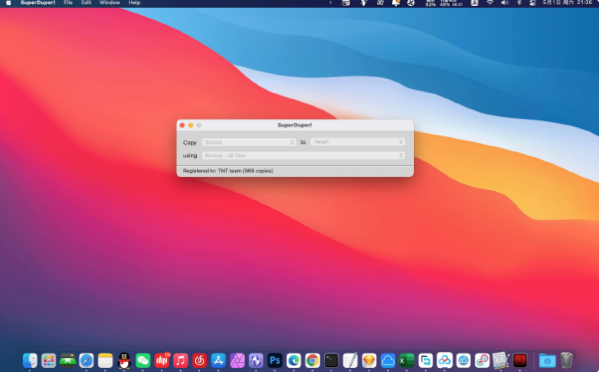Open NetEase Cloud Music from the Dock

point(199,360)
